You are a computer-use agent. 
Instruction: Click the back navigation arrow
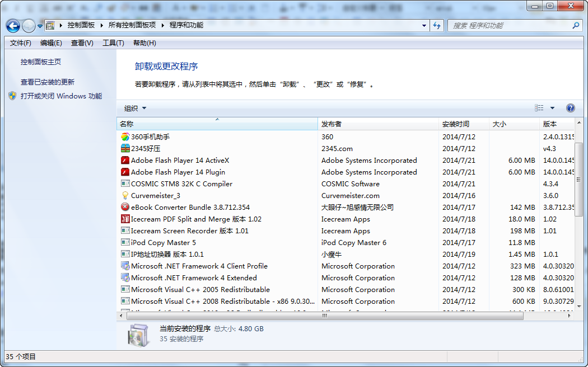point(13,26)
